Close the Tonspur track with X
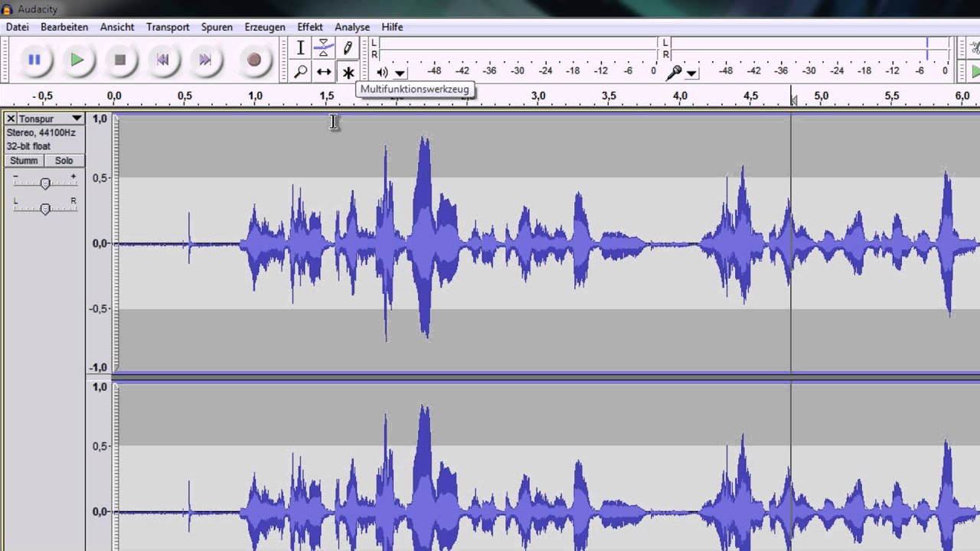The width and height of the screenshot is (980, 551). tap(11, 119)
